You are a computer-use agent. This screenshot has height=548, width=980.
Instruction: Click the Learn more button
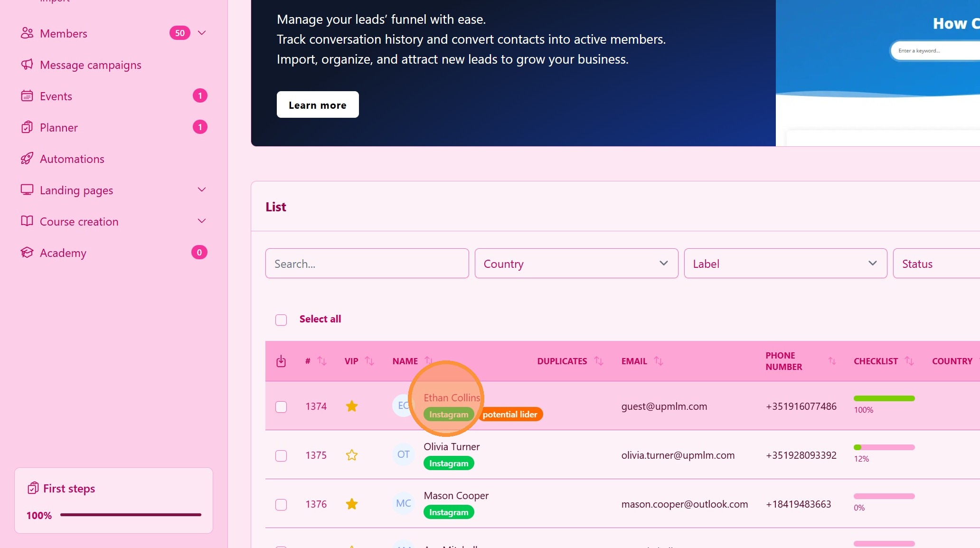click(x=318, y=105)
